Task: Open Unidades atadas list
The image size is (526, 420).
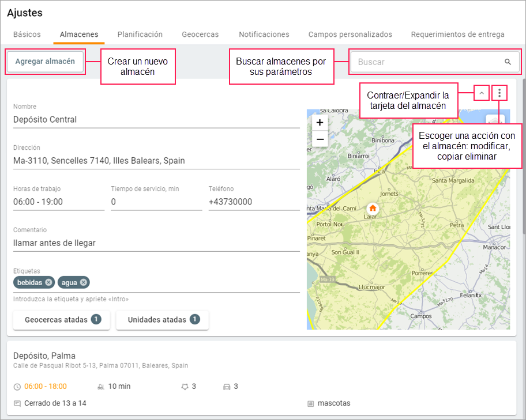Action: click(x=163, y=320)
